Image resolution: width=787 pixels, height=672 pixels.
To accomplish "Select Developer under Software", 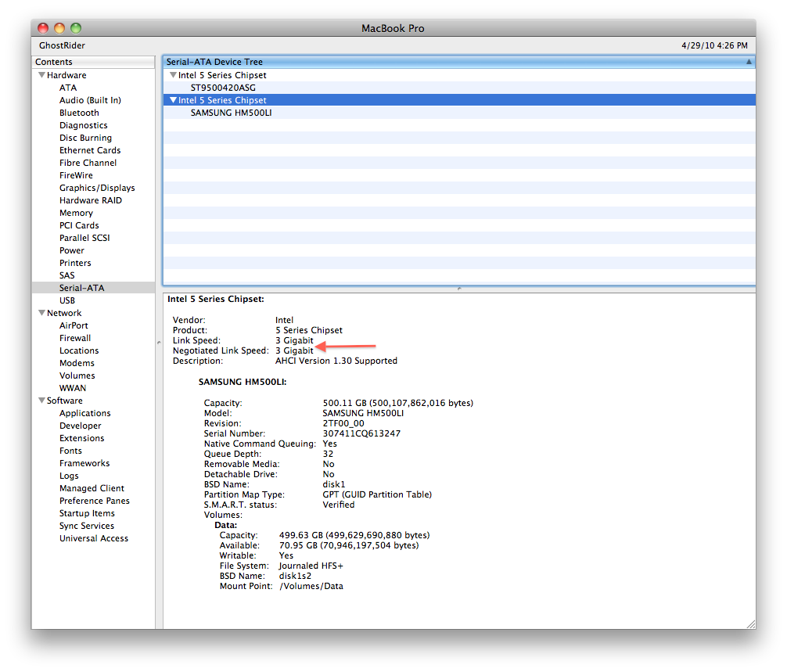I will (81, 426).
